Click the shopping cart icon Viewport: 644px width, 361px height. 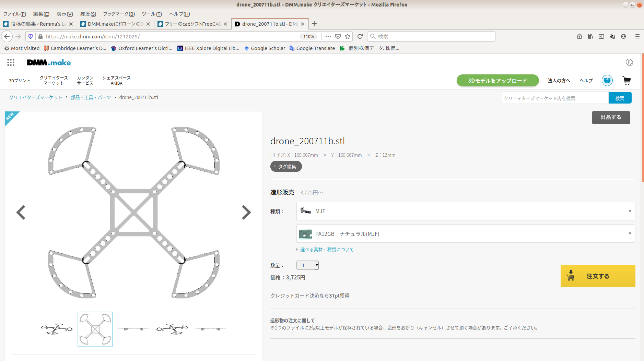(x=627, y=81)
